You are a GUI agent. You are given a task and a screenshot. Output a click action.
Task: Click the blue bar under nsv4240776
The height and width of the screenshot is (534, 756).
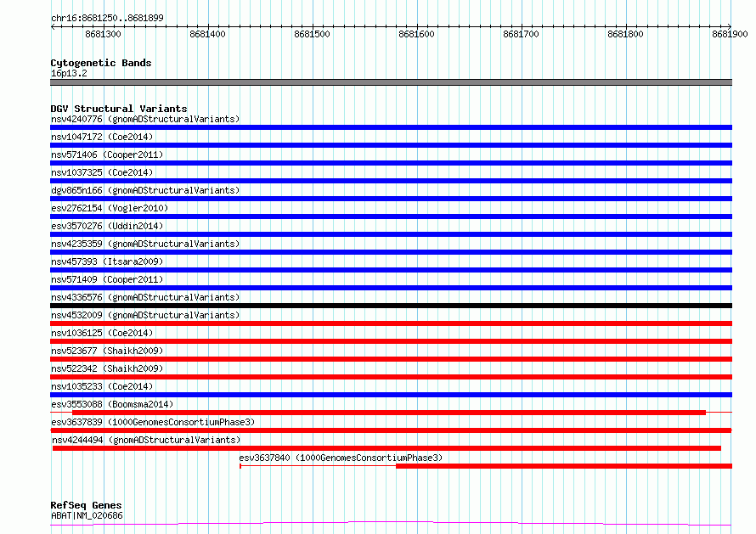point(391,127)
